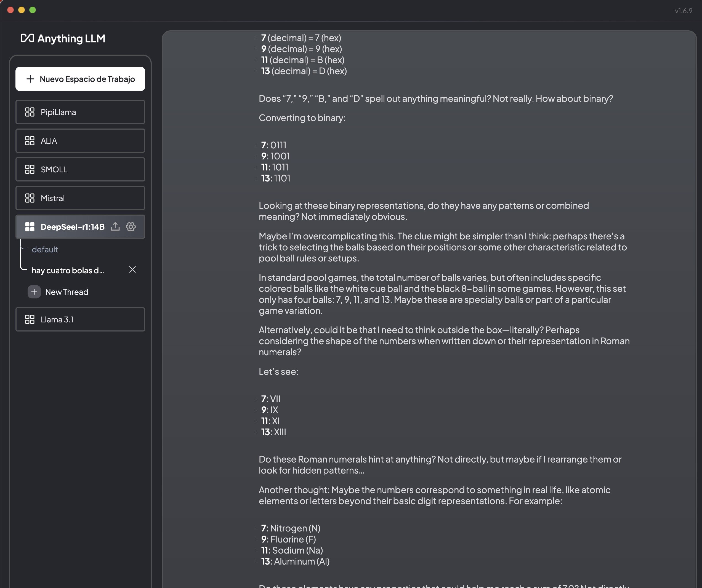Viewport: 702px width, 588px height.
Task: Click the plus icon next to New Thread
Action: tap(34, 292)
